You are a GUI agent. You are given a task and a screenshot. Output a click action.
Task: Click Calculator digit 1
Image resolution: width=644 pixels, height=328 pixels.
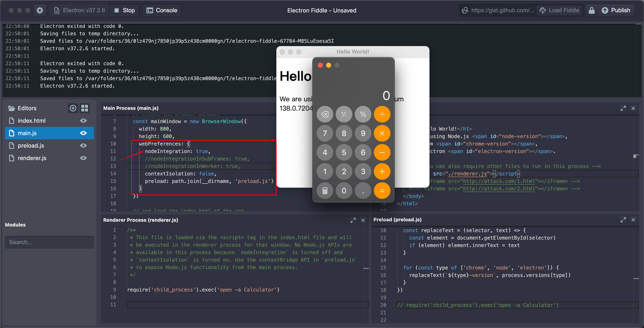pos(325,171)
